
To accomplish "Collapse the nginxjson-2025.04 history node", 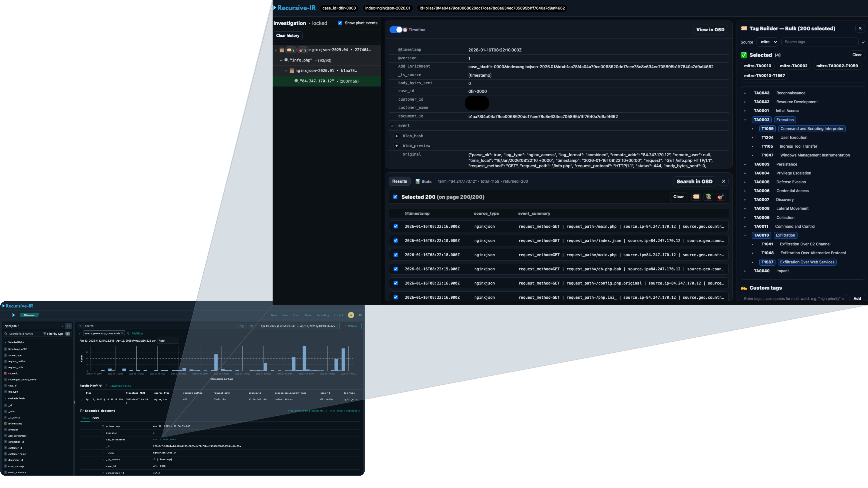I will [x=276, y=50].
